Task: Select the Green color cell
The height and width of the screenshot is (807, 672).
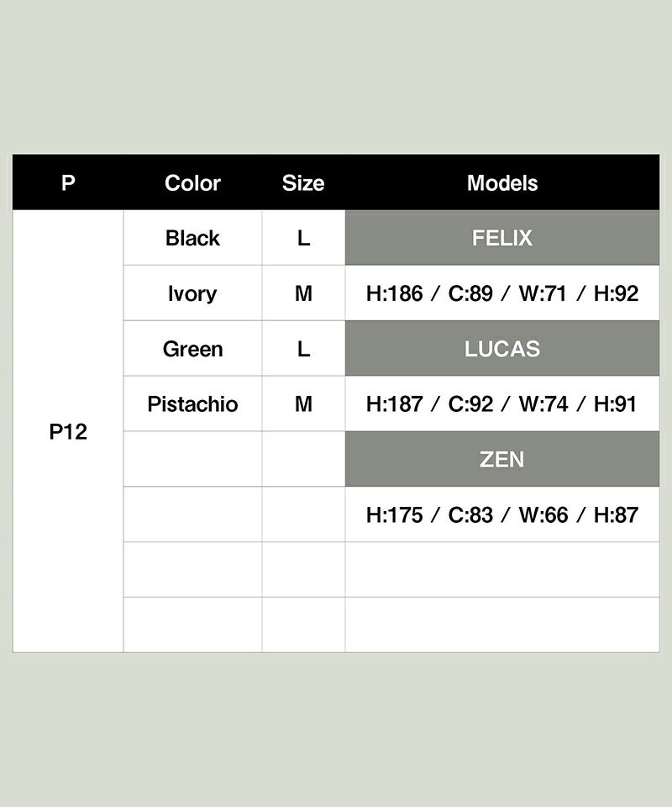Action: (x=192, y=349)
